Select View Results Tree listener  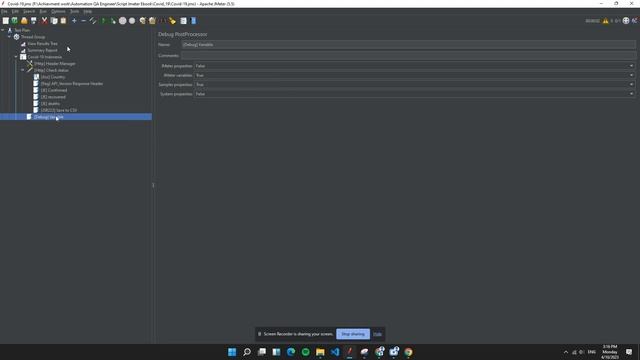click(x=42, y=44)
